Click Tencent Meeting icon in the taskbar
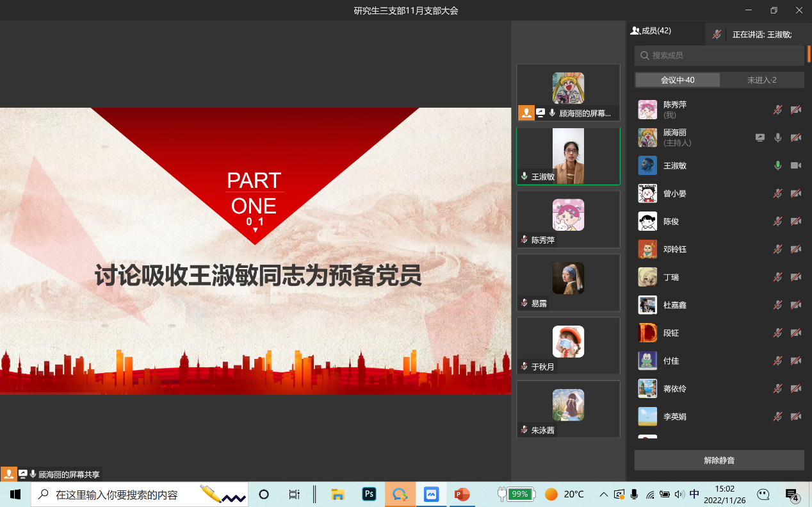 [432, 494]
